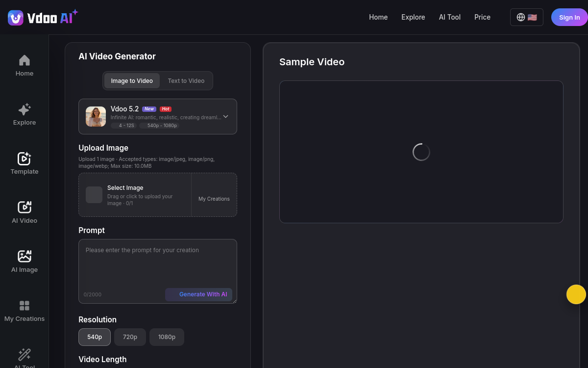This screenshot has width=588, height=368.
Task: Open Template in the left sidebar
Action: (24, 164)
